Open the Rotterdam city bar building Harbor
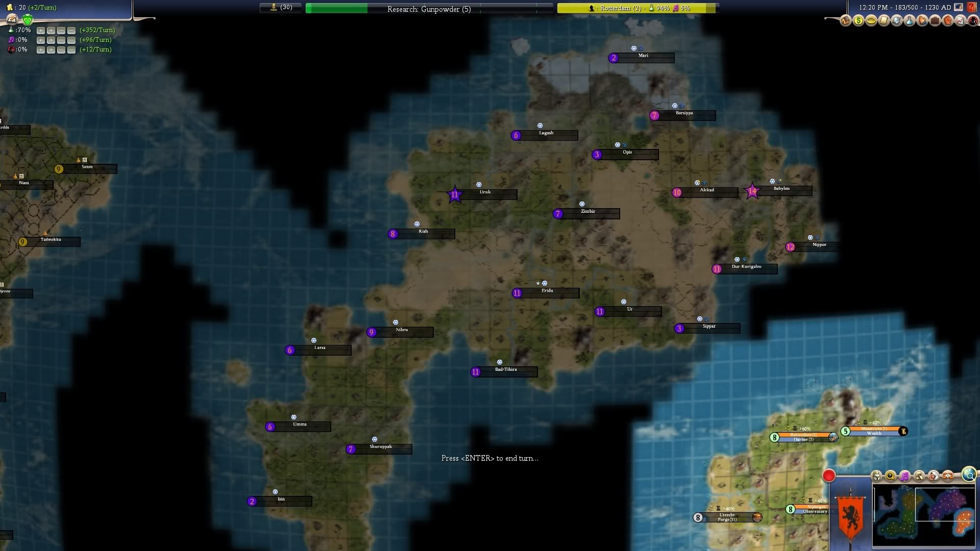 click(804, 437)
